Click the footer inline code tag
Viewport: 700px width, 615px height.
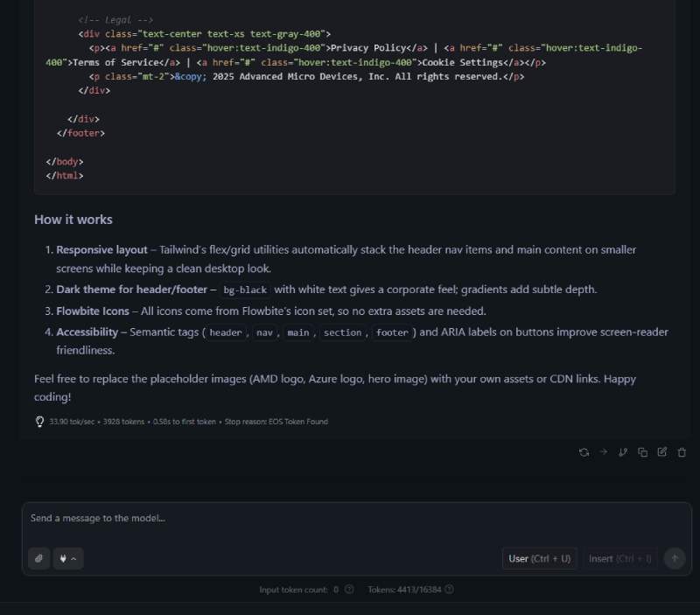tap(391, 332)
